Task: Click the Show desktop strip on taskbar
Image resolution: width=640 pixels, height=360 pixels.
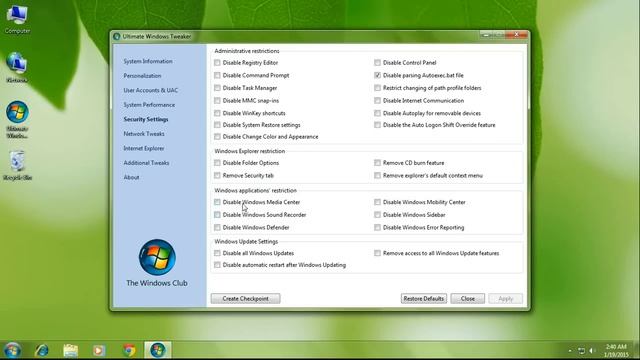Action: (x=637, y=350)
